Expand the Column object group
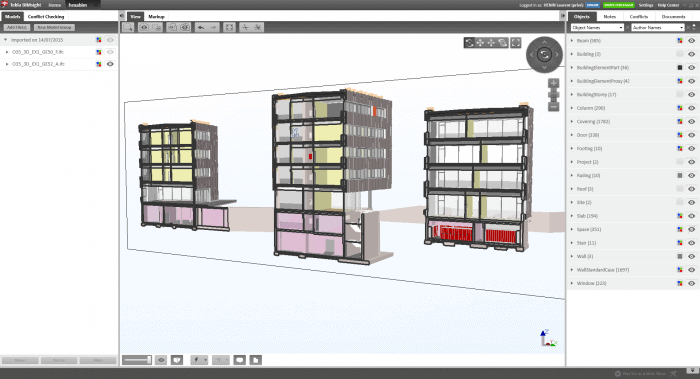Image resolution: width=700 pixels, height=379 pixels. [572, 108]
